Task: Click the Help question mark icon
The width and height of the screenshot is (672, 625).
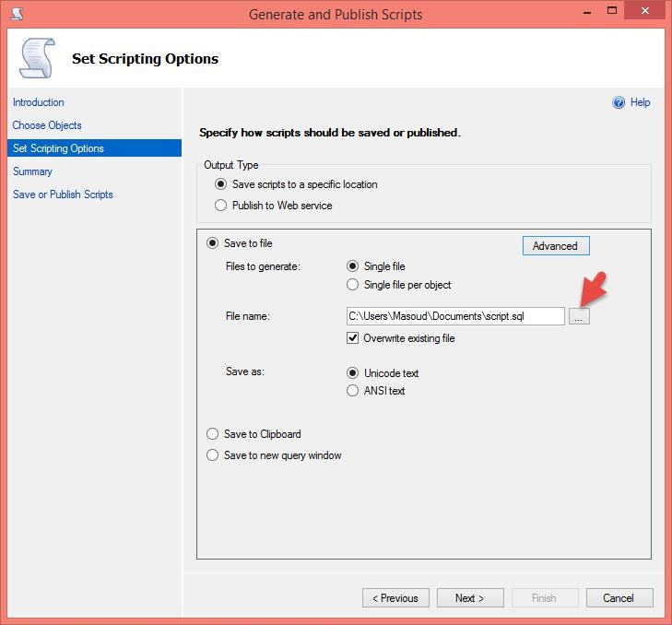Action: (x=619, y=102)
